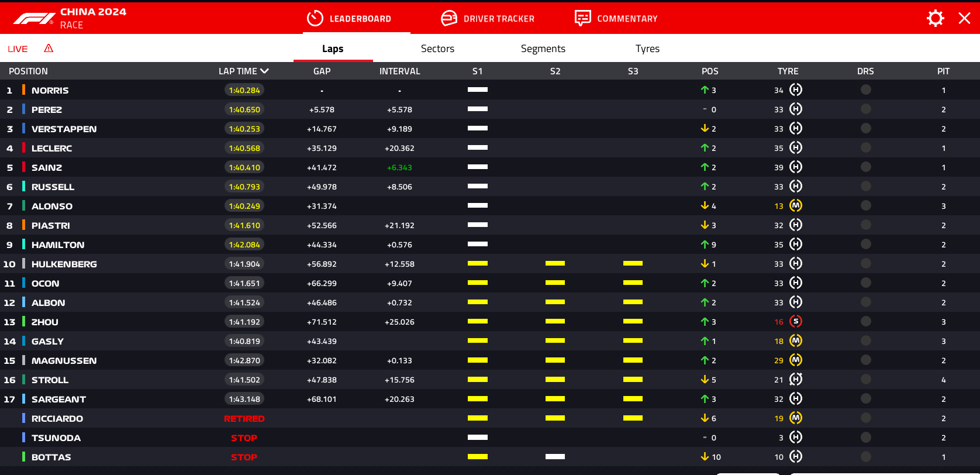
Task: Click the INTERVAL column header
Action: pos(399,71)
